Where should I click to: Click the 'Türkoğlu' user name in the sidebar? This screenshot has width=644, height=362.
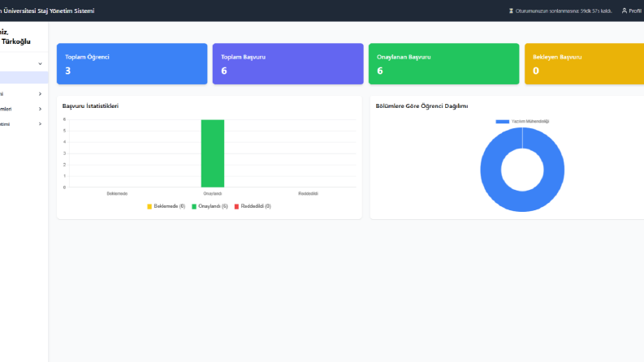[16, 41]
